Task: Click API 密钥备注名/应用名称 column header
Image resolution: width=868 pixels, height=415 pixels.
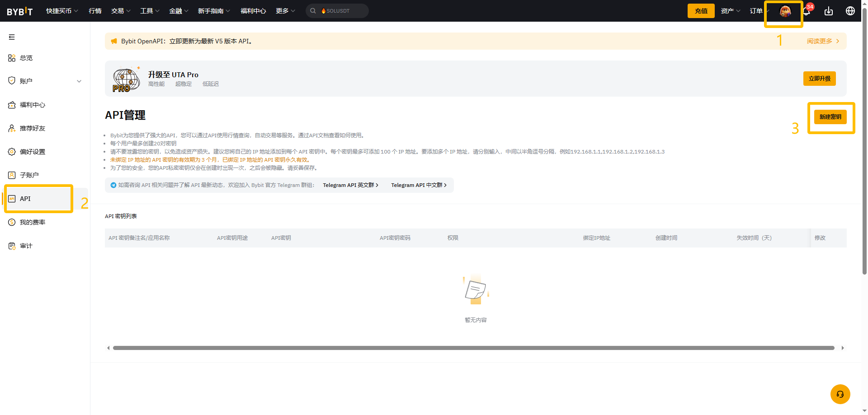Action: point(139,238)
